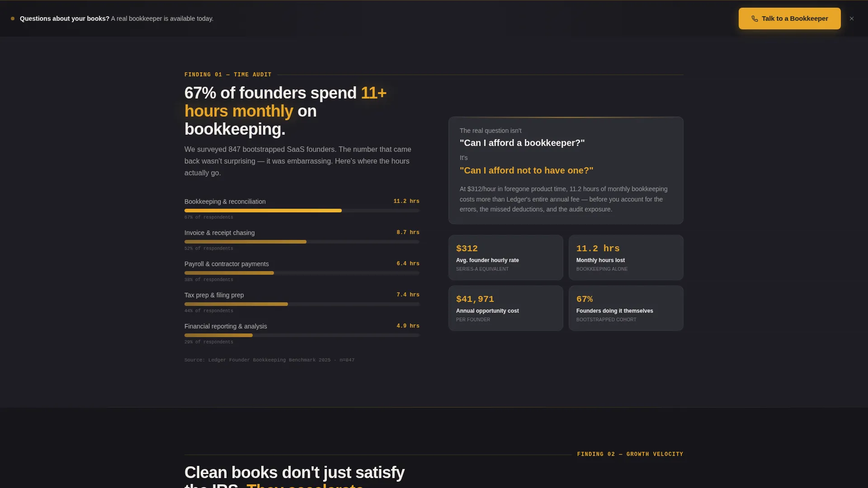Screen dimensions: 868x488
Task: Select the $312 Avg. founder hourly rate card
Action: [x=505, y=258]
